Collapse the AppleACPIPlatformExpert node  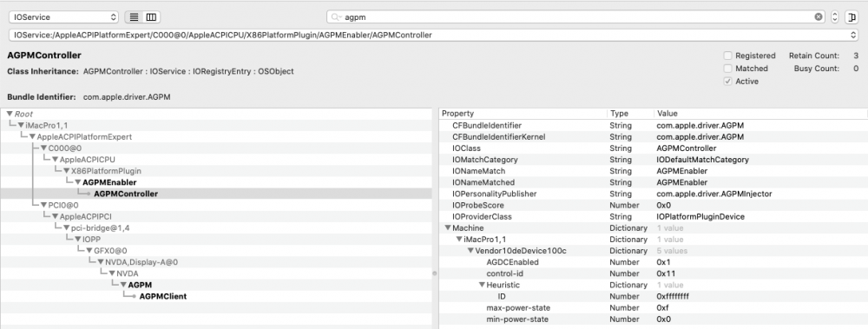pos(32,137)
